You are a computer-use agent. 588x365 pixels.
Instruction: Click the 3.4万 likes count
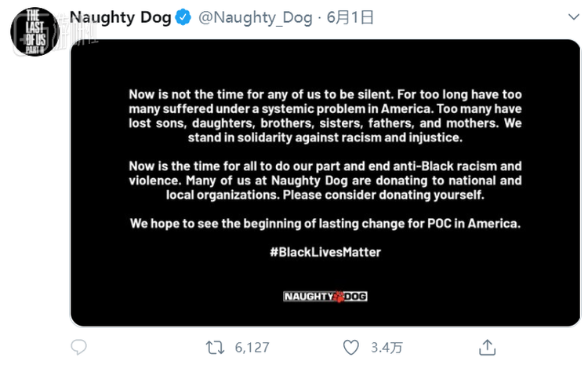(387, 347)
